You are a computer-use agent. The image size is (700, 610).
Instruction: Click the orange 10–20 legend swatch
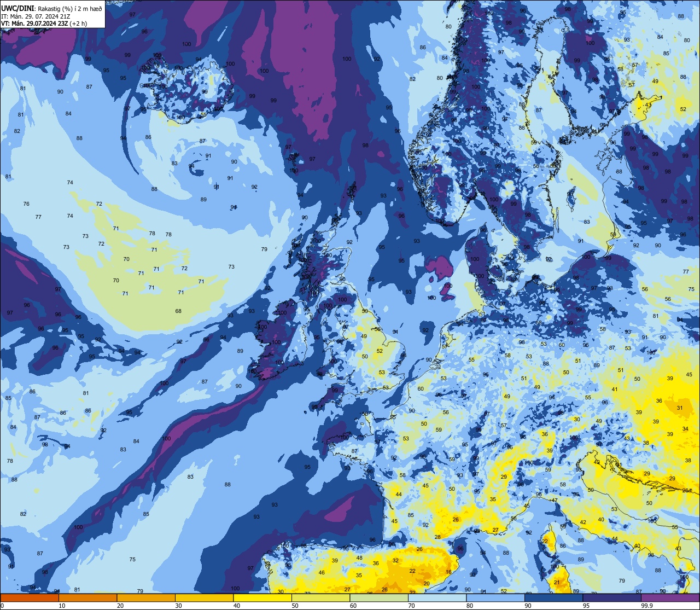[87, 597]
